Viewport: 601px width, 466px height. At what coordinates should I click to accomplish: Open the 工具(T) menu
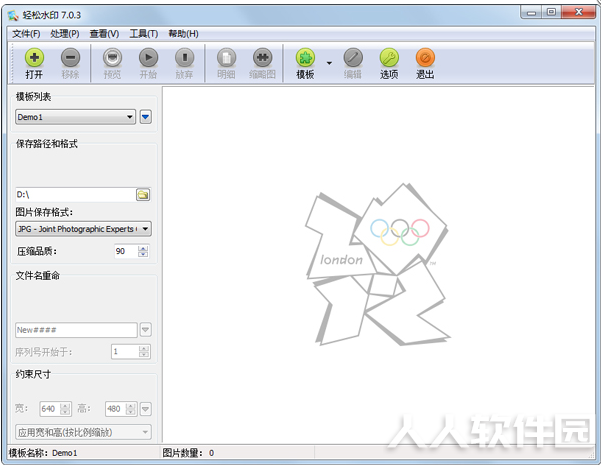tap(144, 34)
